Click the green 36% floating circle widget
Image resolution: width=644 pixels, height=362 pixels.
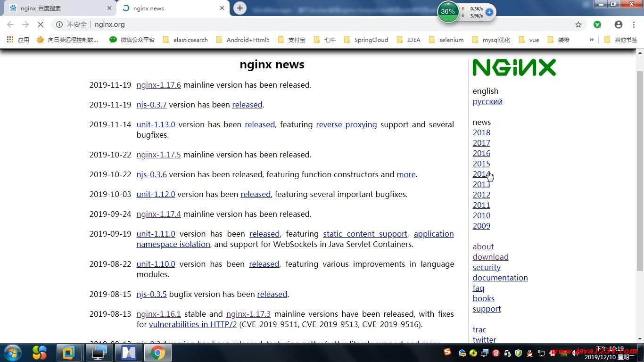tap(448, 11)
